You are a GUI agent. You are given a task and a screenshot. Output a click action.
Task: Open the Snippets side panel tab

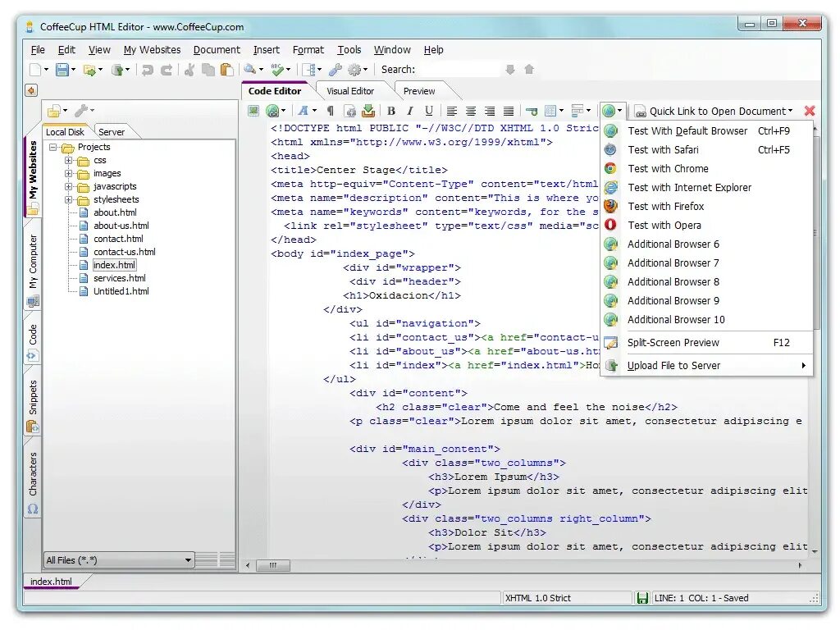[x=33, y=404]
